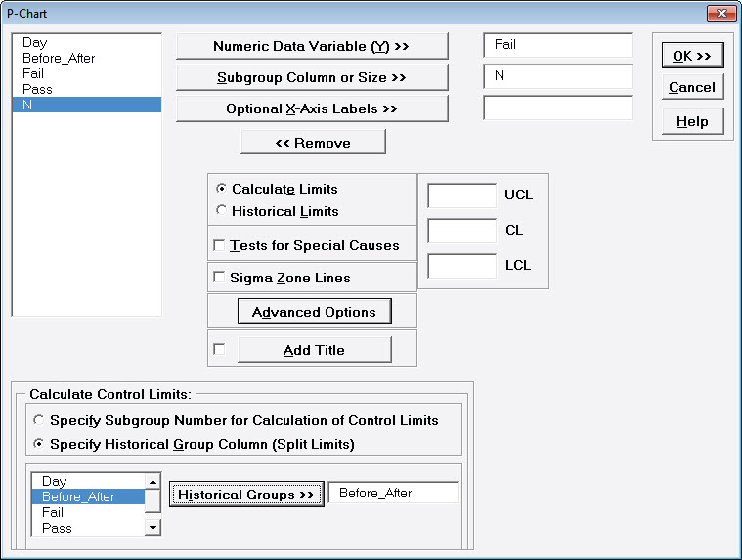The image size is (742, 560).
Task: Select Day in the top variable list
Action: coord(34,43)
